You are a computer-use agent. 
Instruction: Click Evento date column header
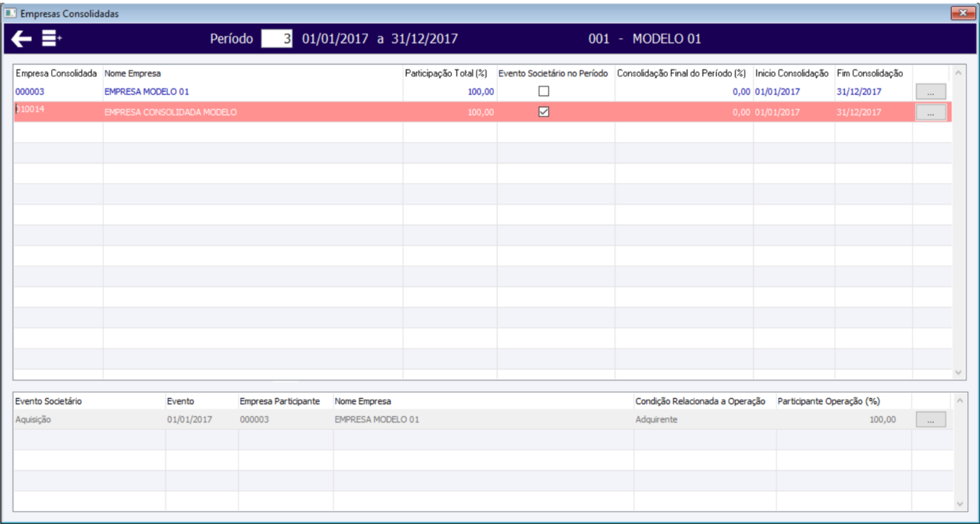pos(181,401)
